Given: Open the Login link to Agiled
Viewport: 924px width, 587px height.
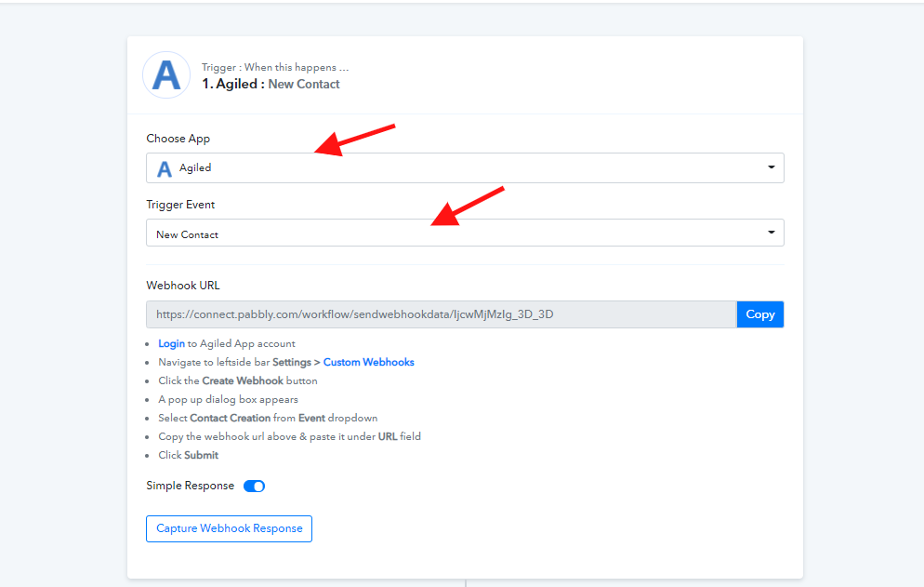Looking at the screenshot, I should click(x=171, y=343).
